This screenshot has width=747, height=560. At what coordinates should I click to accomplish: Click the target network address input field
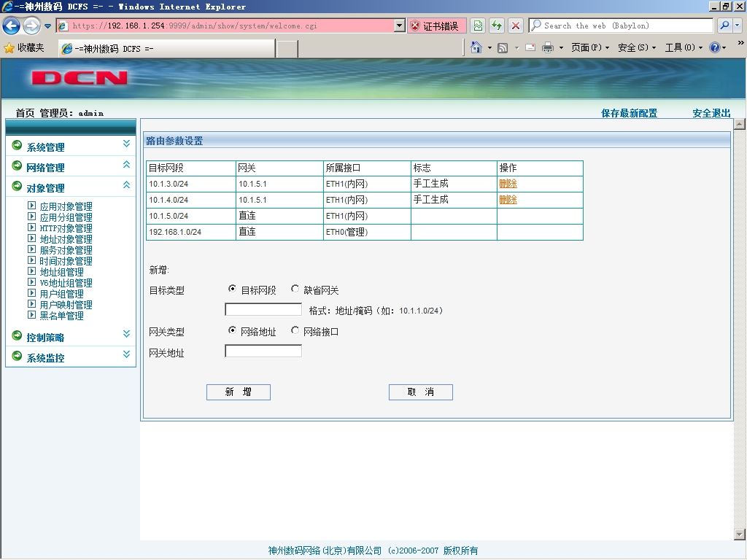click(263, 309)
